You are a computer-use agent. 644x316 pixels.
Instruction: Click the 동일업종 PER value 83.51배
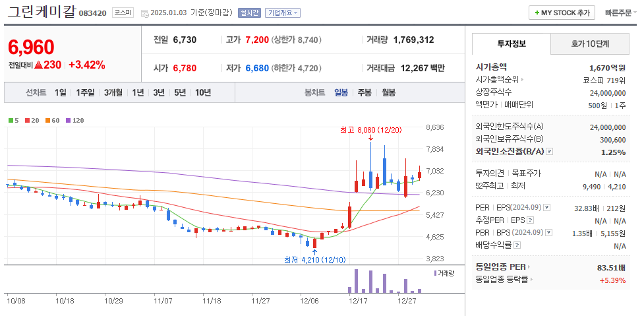(611, 268)
